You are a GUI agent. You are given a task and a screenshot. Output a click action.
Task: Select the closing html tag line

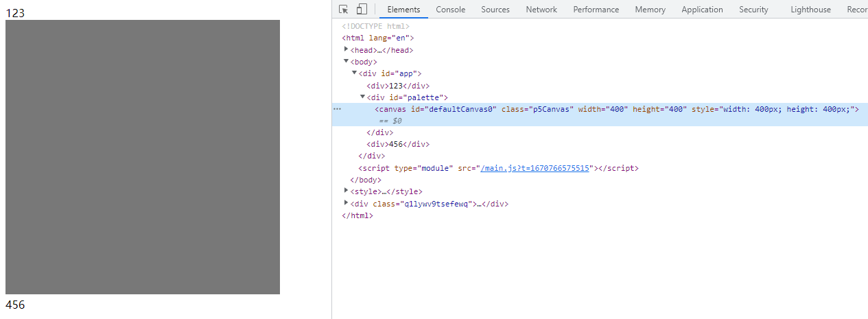tap(357, 215)
